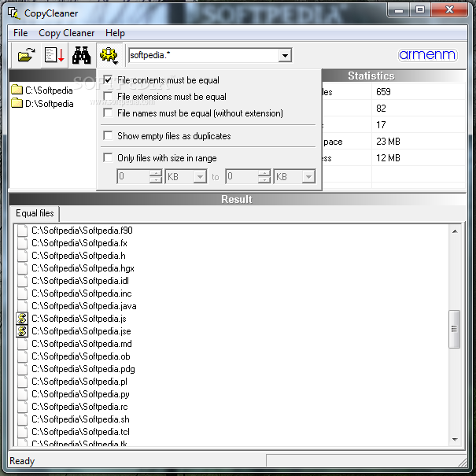Switch to the Equal files tab
This screenshot has height=476, width=476.
point(35,213)
